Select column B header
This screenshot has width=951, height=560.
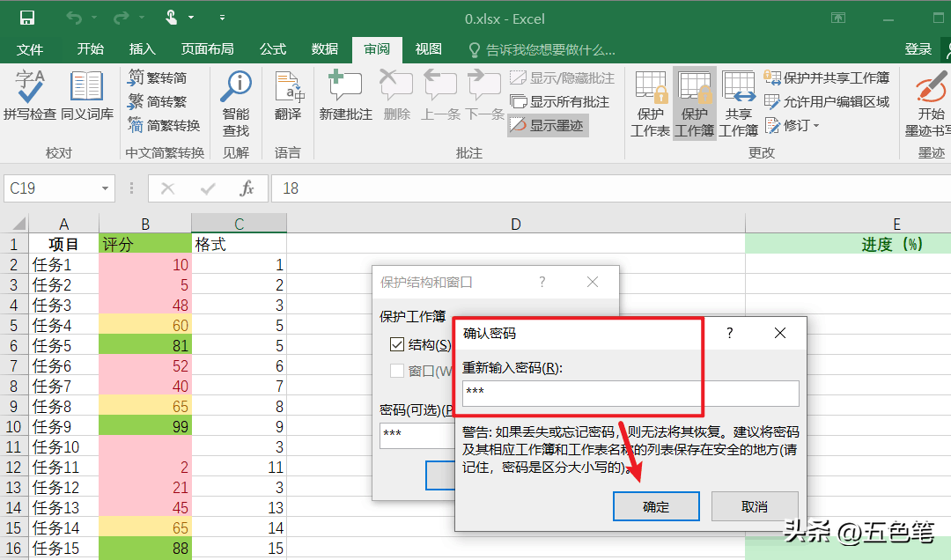145,224
